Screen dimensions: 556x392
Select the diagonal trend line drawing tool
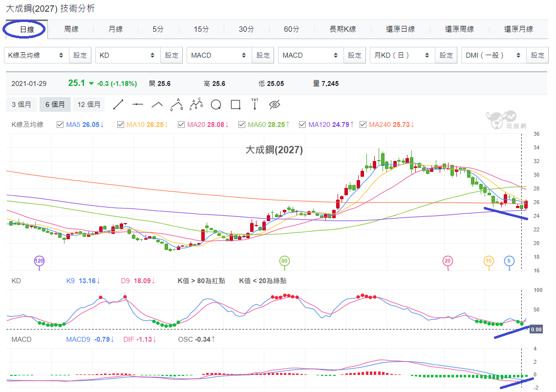118,104
